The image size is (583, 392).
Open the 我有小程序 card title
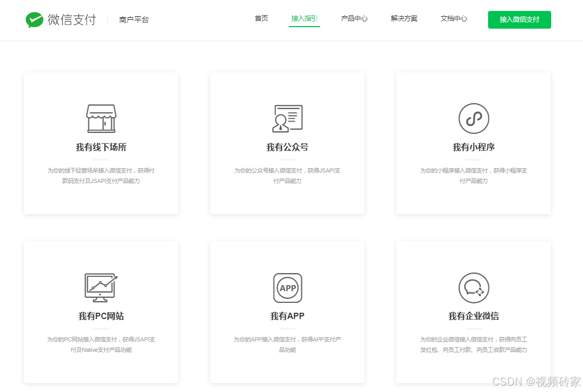coord(473,147)
